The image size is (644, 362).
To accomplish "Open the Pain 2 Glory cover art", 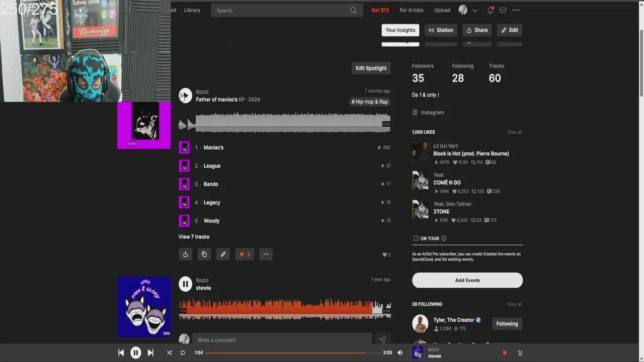I will pos(144,307).
